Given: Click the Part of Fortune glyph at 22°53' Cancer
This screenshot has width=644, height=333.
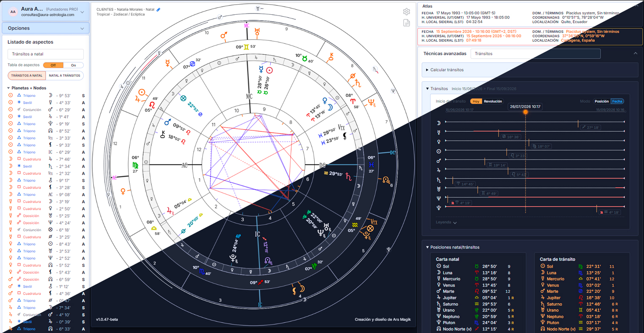Looking at the screenshot, I should point(183,98).
